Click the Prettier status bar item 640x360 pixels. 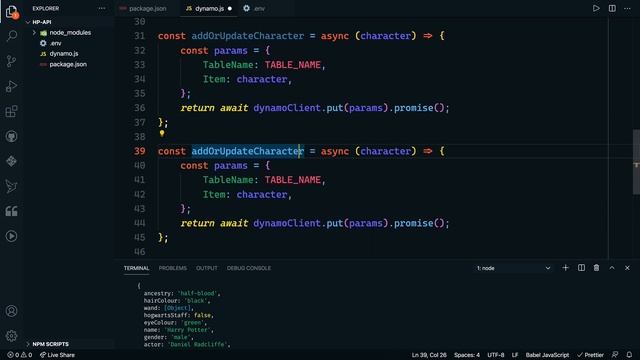click(590, 355)
